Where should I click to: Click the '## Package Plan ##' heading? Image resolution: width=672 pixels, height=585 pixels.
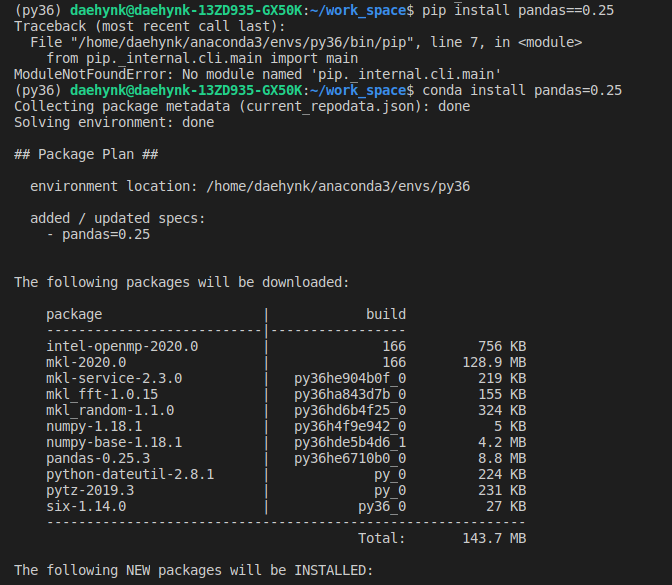(86, 154)
